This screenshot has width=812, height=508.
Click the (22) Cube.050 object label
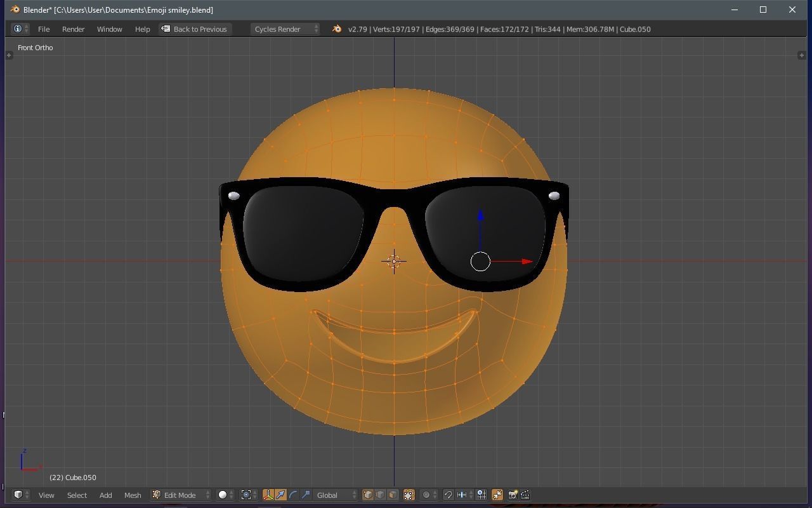[x=73, y=478]
